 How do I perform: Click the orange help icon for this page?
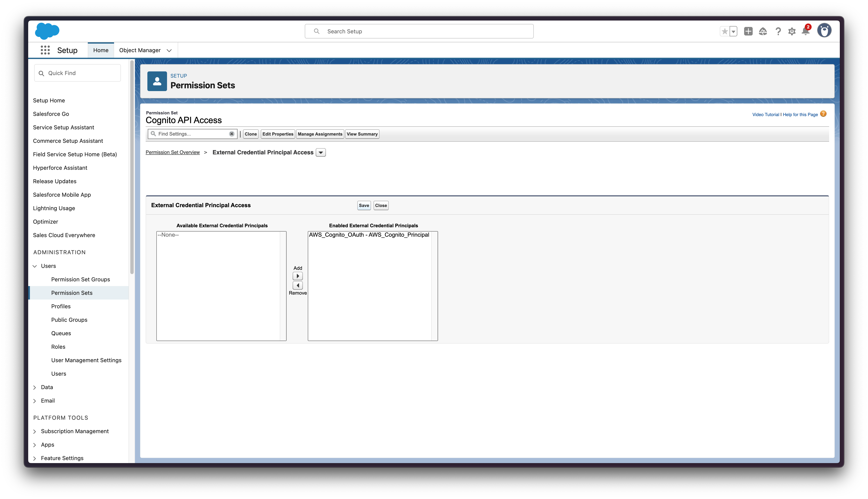tap(824, 114)
